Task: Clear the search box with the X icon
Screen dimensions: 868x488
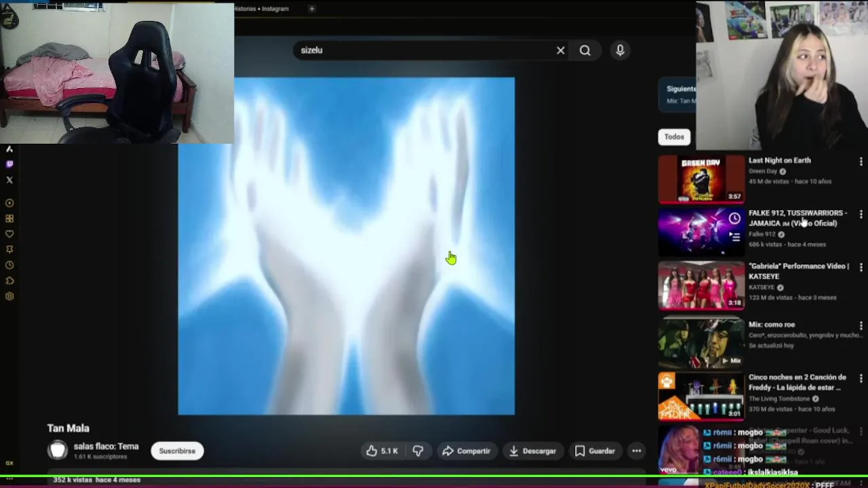Action: [561, 50]
